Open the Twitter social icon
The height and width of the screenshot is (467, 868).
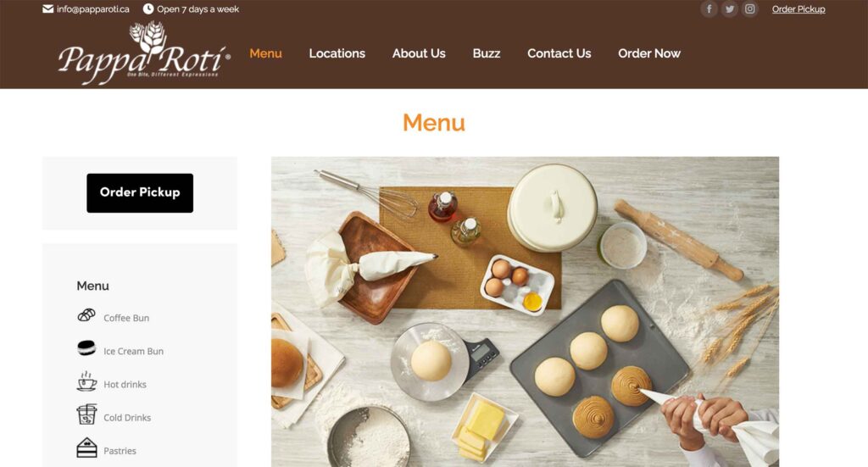click(730, 8)
